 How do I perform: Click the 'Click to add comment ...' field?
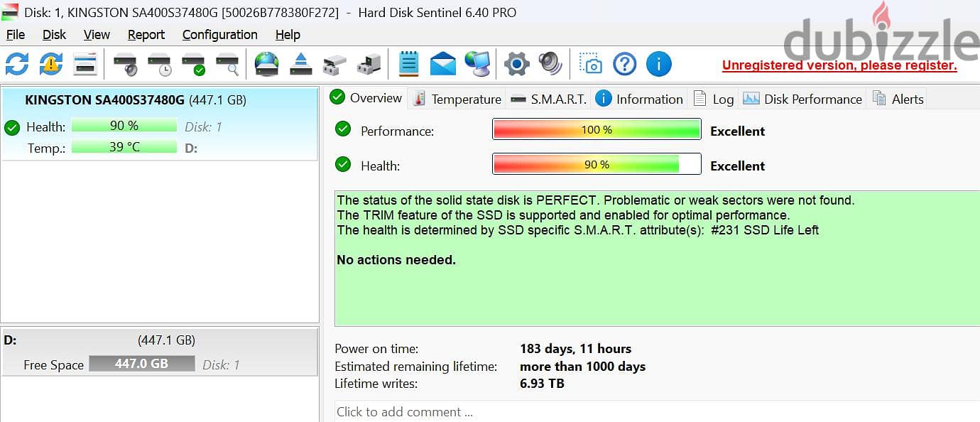pos(657,411)
